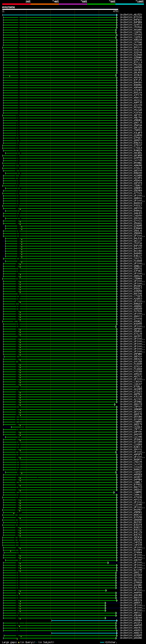Open hit UniRef100_A8MQR4
Screen dimensions: 146x644
(x=131, y=620)
